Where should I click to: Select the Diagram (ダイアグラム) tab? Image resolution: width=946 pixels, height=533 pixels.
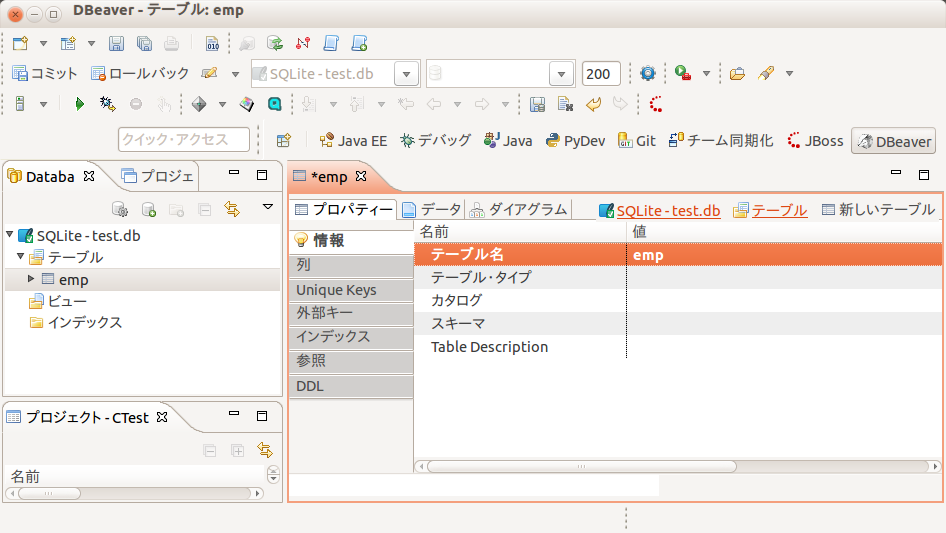pos(519,209)
